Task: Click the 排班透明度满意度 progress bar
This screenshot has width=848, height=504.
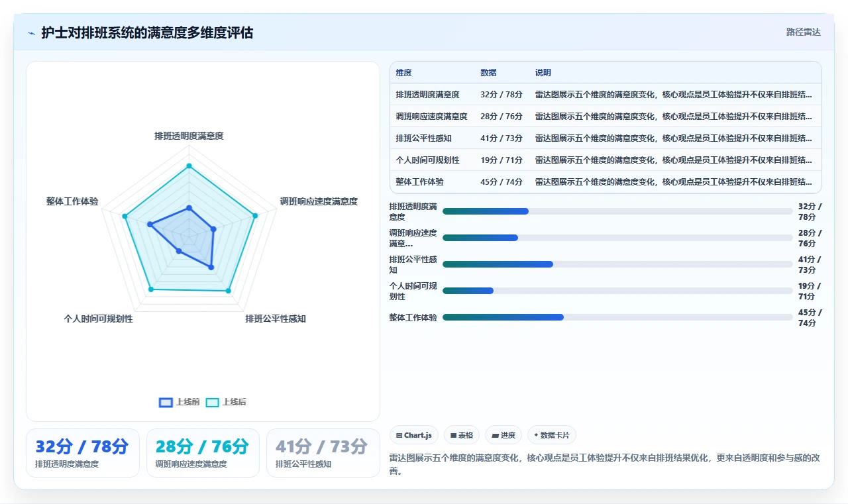Action: coord(617,211)
